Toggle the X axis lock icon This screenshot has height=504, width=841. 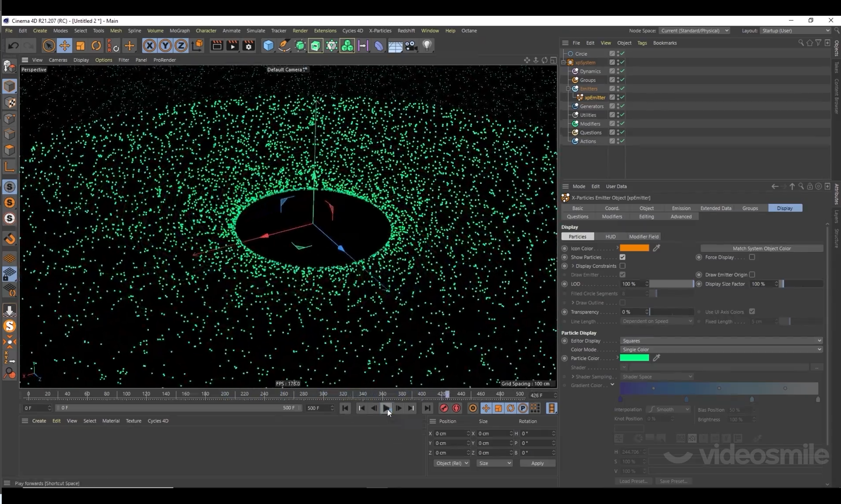149,46
